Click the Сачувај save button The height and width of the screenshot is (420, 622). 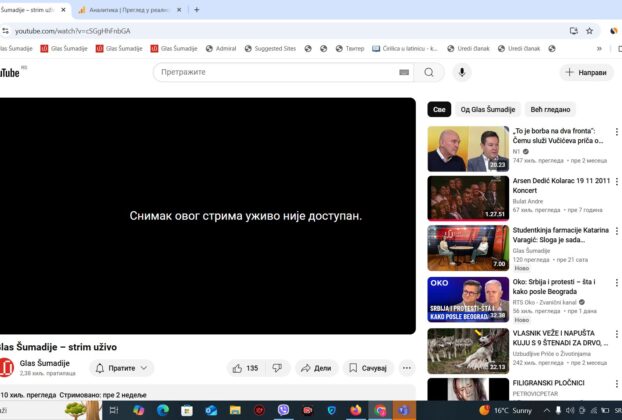pos(367,368)
